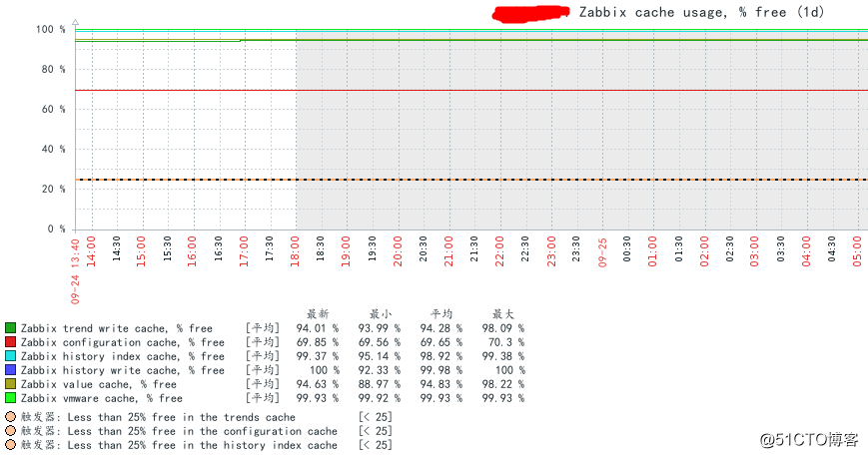Click average value 94.28 % of trend write cache
Screen dimensions: 868x458
click(441, 328)
